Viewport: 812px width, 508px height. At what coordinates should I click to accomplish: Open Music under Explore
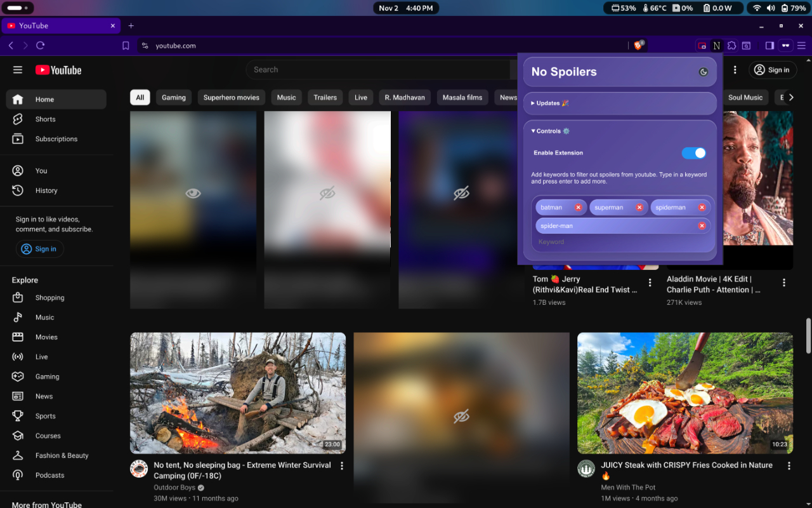56,317
